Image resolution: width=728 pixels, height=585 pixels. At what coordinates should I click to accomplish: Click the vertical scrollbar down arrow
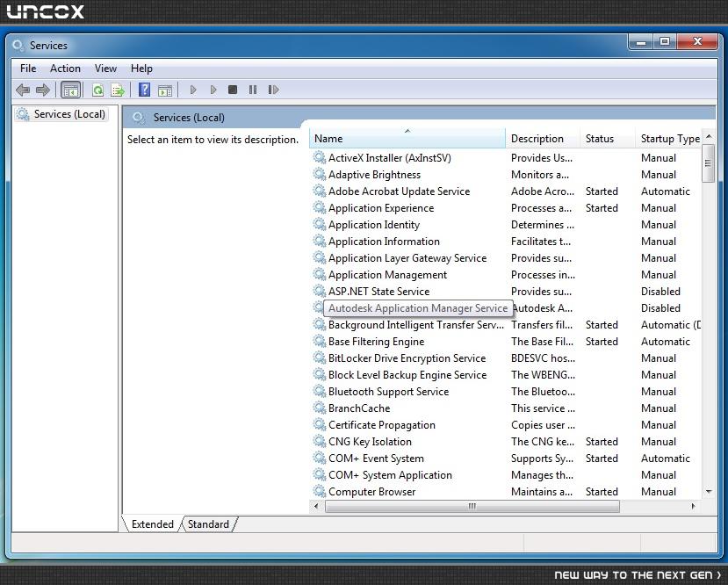709,491
